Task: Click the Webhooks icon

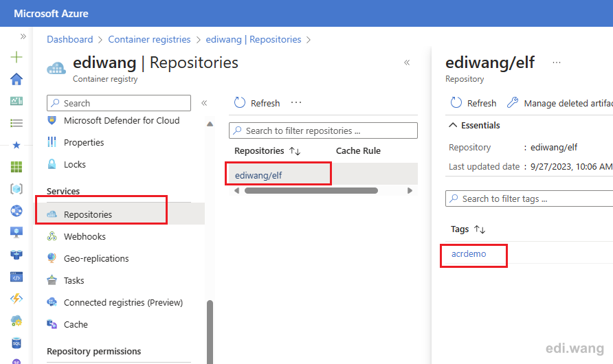Action: pyautogui.click(x=52, y=236)
